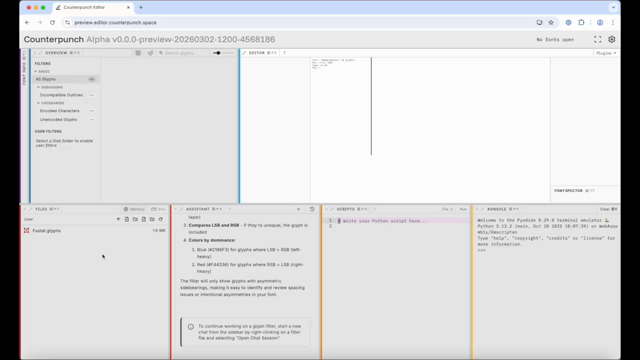Select the Incompatible Outlines filter
Image resolution: width=640 pixels, height=360 pixels.
point(67,95)
